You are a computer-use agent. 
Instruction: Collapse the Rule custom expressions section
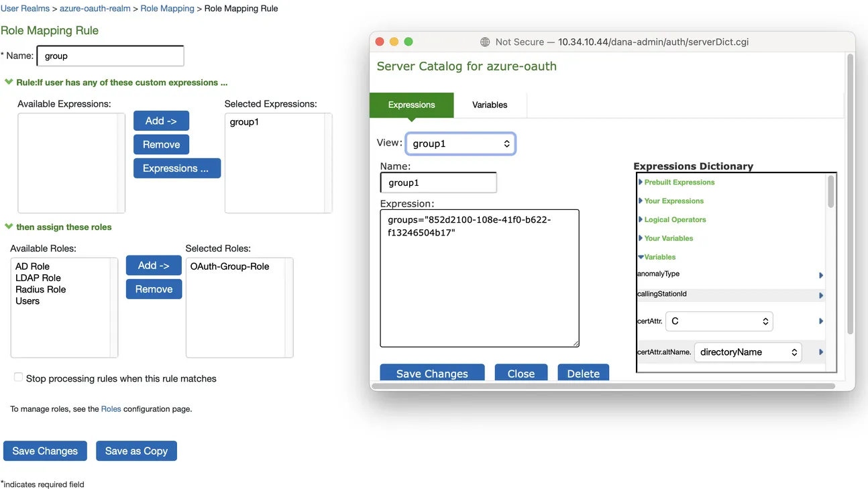click(x=9, y=83)
